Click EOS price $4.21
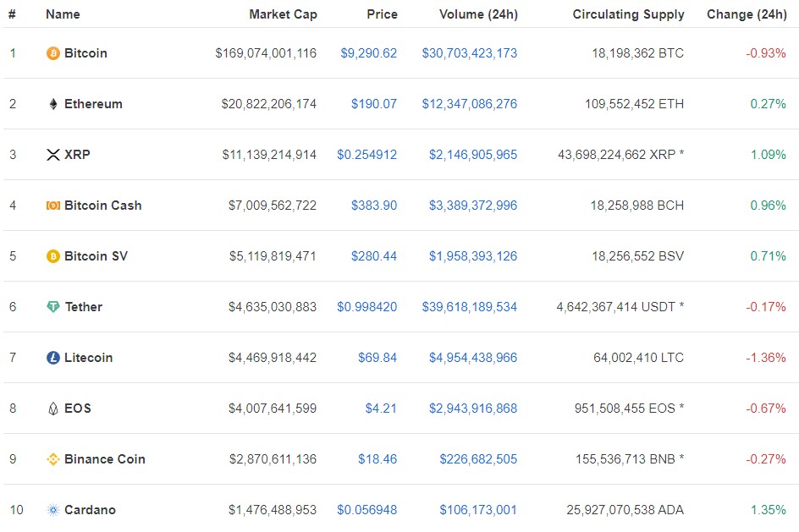Viewport: 799px width, 532px height. (381, 409)
